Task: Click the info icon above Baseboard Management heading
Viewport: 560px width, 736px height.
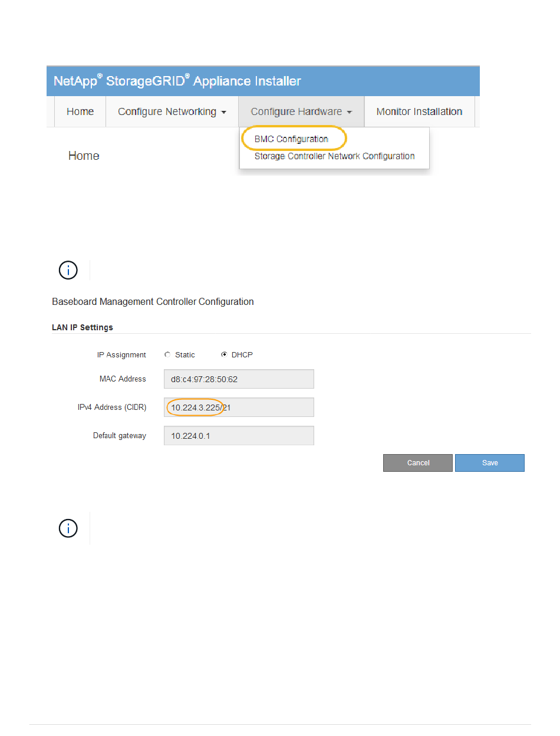Action: (69, 271)
